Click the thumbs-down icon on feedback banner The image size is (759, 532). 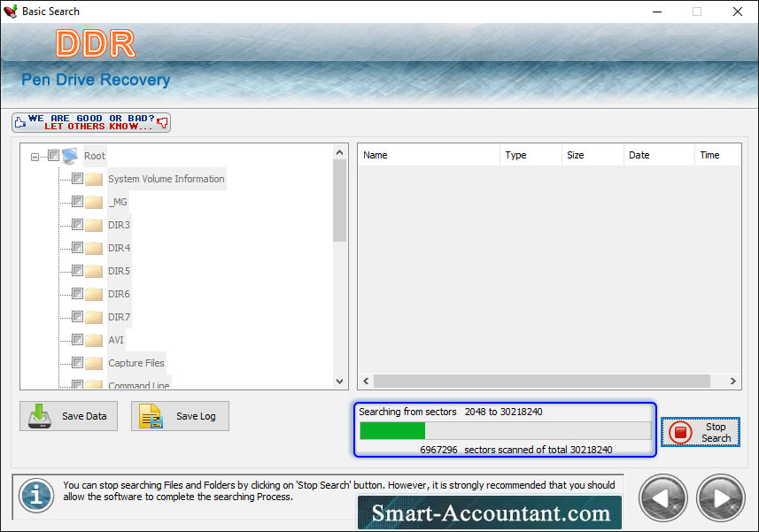coord(163,122)
